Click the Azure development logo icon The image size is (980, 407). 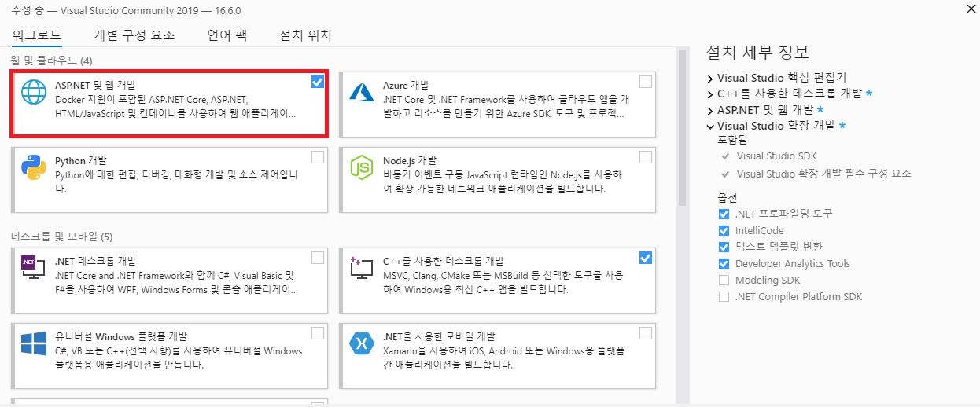[x=362, y=92]
